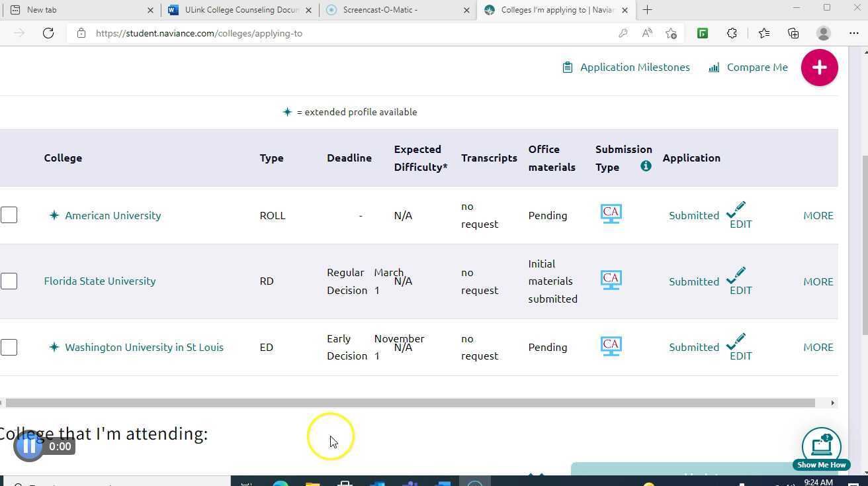The width and height of the screenshot is (868, 486).
Task: Refresh the browser page
Action: (48, 33)
